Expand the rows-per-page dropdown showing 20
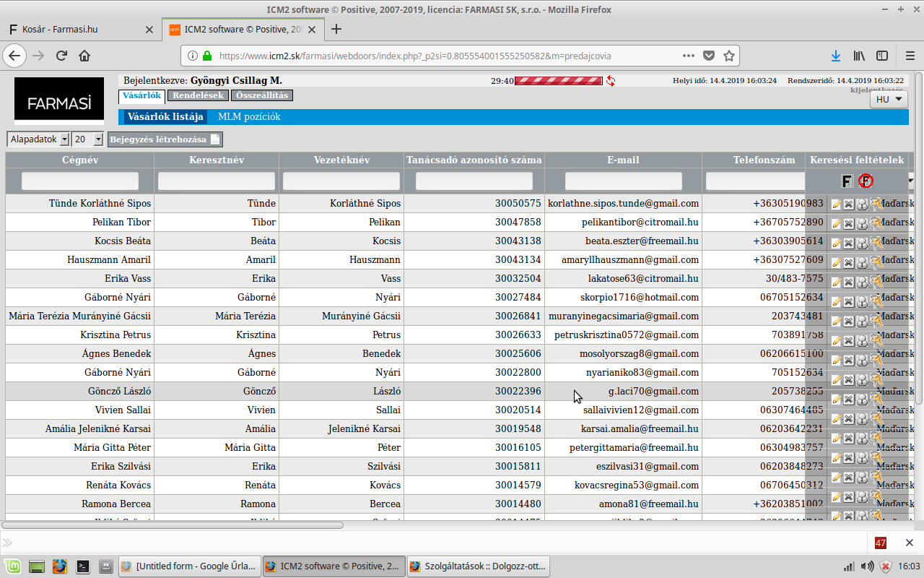Image resolution: width=924 pixels, height=578 pixels. coord(88,139)
